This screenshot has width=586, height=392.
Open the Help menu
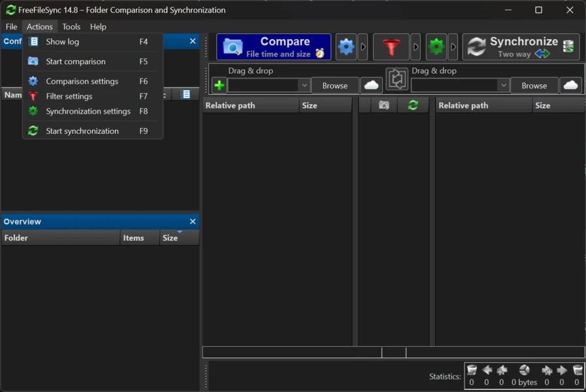click(98, 27)
